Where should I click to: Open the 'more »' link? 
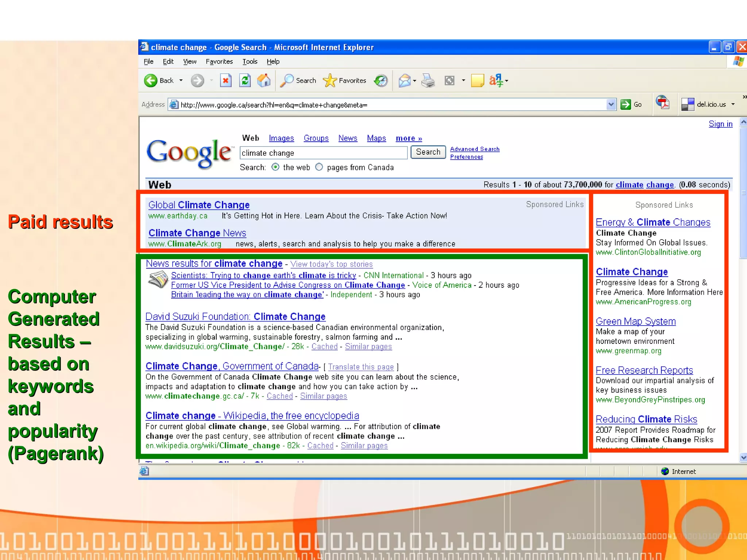pos(409,138)
